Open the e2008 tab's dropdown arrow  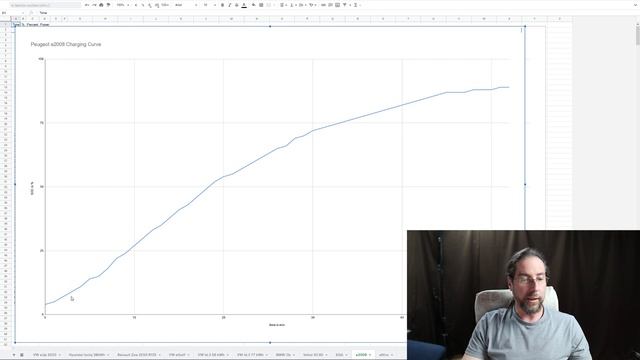pyautogui.click(x=370, y=355)
